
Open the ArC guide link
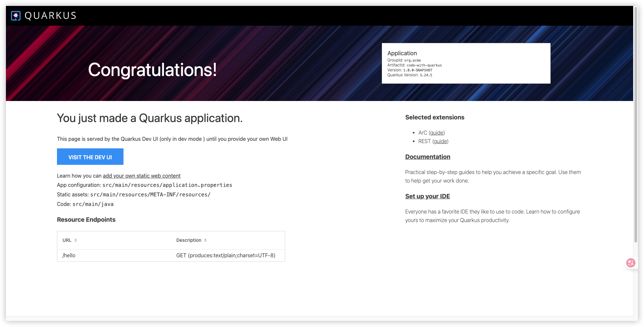point(437,133)
